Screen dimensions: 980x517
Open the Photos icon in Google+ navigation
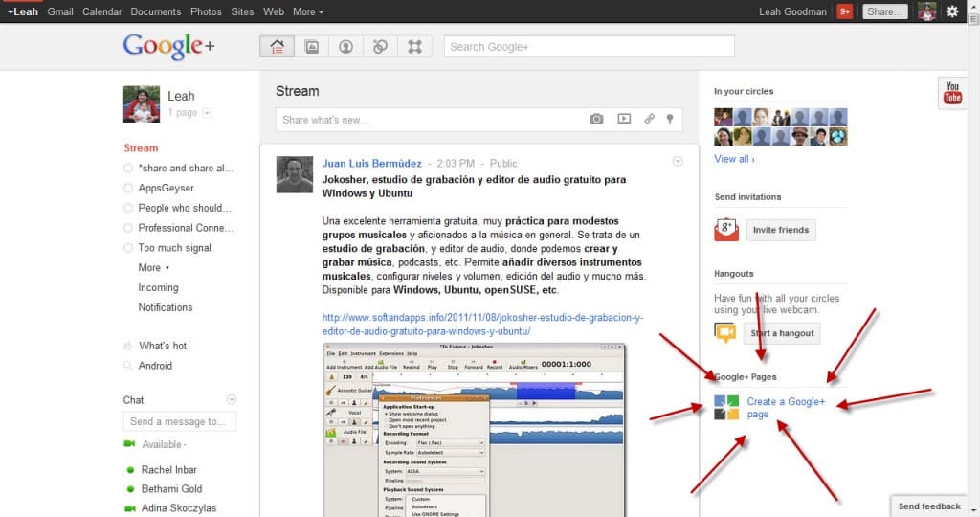(x=311, y=46)
